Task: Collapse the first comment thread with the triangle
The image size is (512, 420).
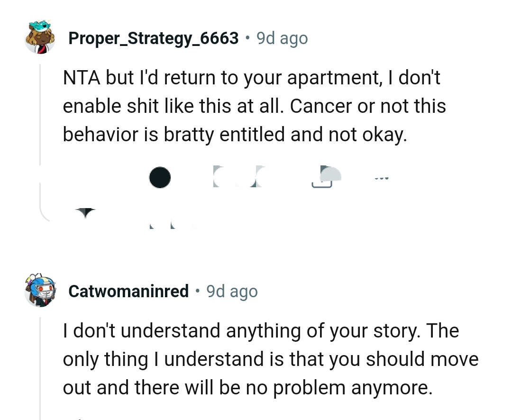Action: [x=85, y=212]
